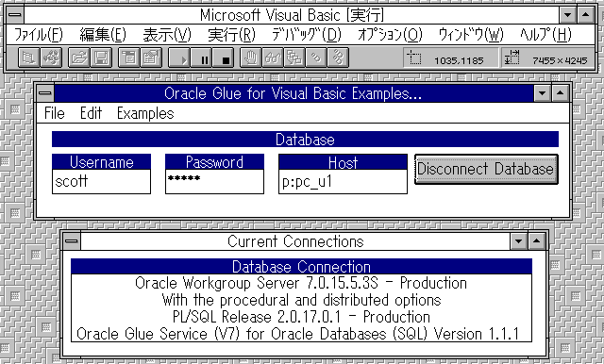Click the 'Oracle Workgroup Server 7.0.15.5.3S' line
Image resolution: width=604 pixels, height=364 pixels.
click(301, 283)
